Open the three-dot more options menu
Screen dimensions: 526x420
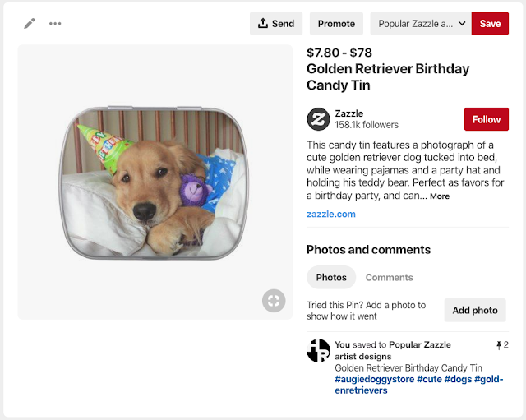tap(55, 24)
